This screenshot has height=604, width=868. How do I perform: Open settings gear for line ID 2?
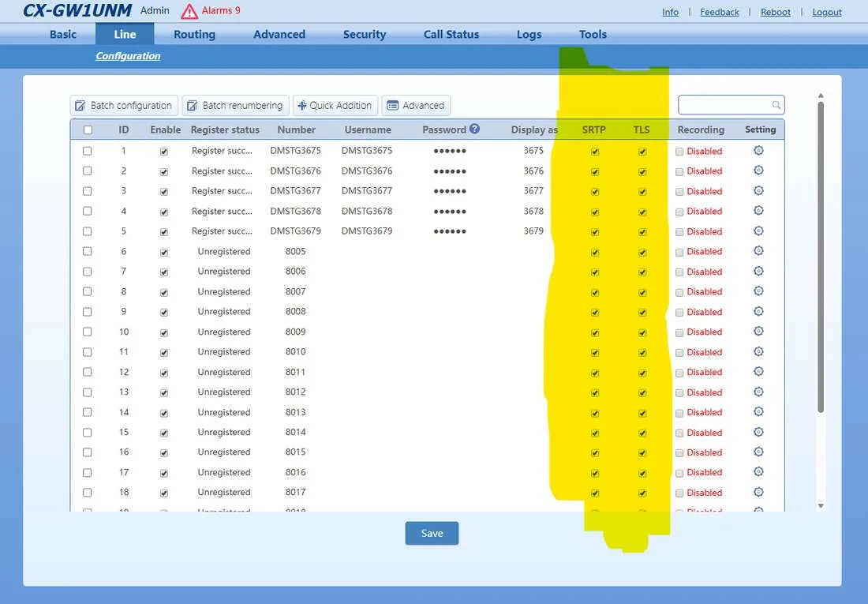tap(758, 171)
